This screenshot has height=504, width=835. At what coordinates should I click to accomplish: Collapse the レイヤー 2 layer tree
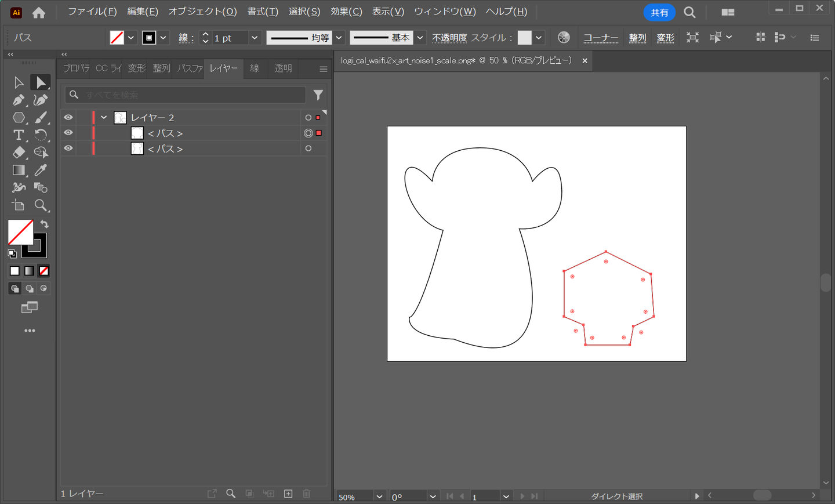104,117
